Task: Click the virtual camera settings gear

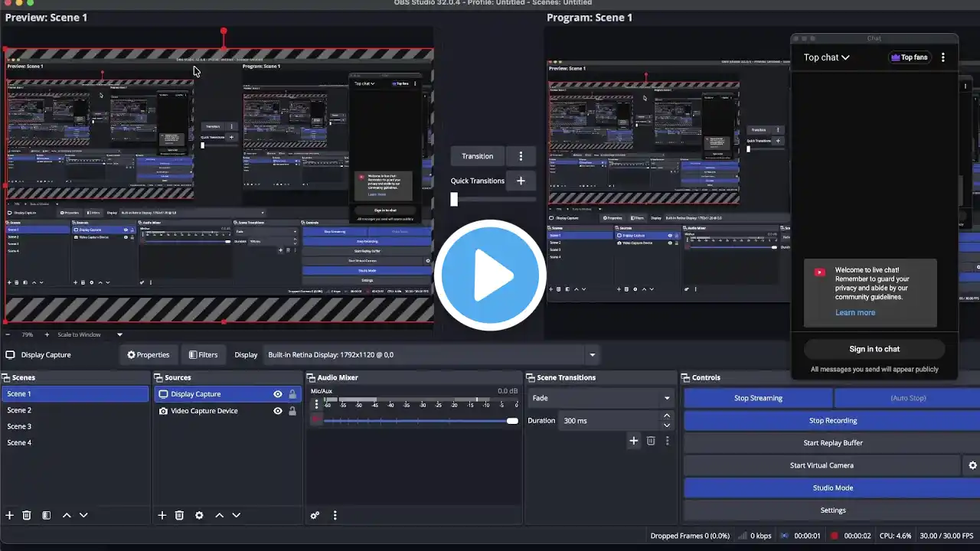Action: point(972,465)
